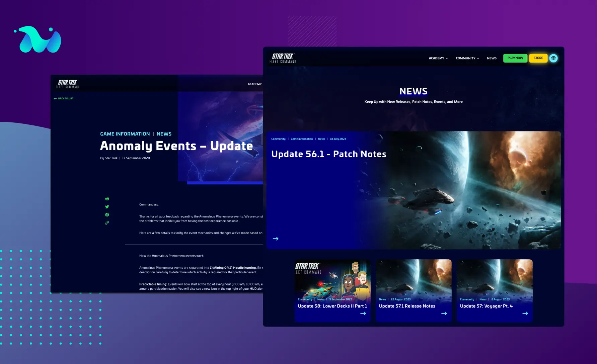The width and height of the screenshot is (597, 364).
Task: Click the 18 July 2023 date on featured card
Action: pyautogui.click(x=338, y=139)
